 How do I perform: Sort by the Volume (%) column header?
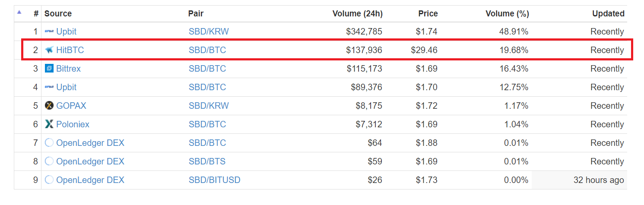(507, 14)
